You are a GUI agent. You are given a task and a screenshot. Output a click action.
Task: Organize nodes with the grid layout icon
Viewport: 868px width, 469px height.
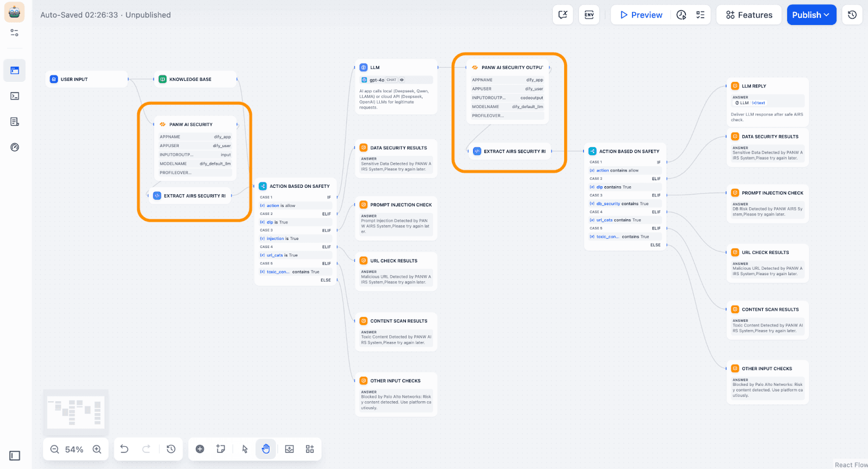pos(310,449)
